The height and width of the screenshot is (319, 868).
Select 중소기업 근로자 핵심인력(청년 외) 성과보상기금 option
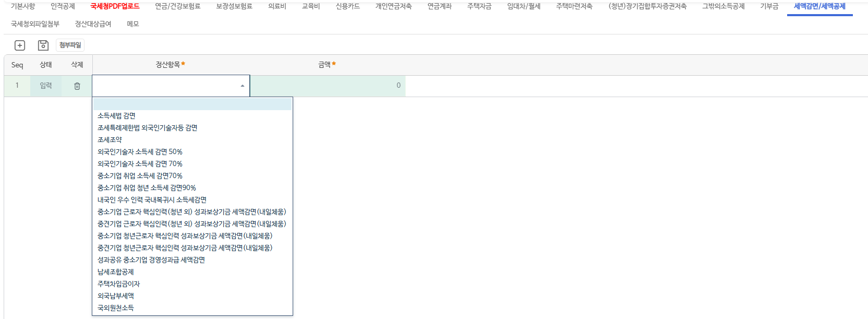[x=192, y=212]
